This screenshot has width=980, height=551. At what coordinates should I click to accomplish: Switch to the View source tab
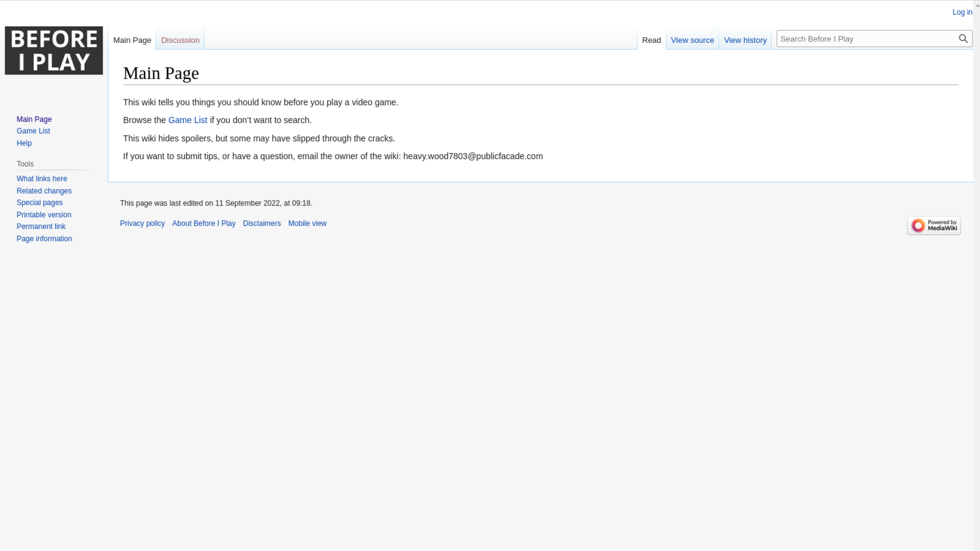[x=692, y=40]
